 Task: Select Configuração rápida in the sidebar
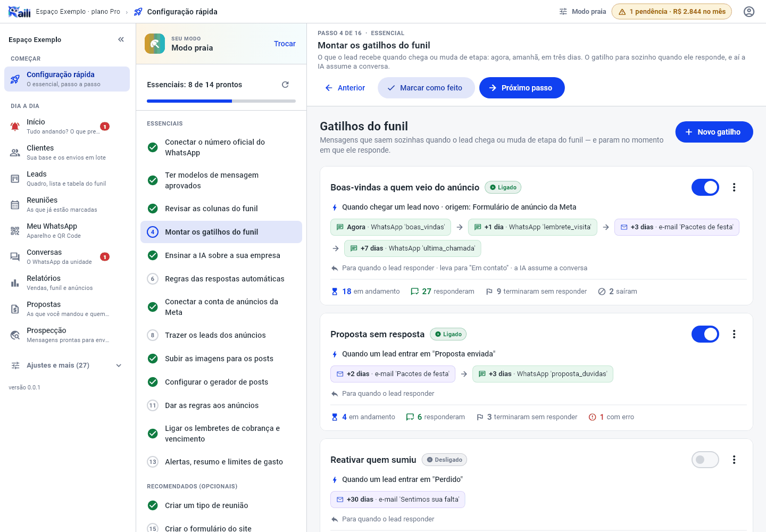tap(67, 79)
